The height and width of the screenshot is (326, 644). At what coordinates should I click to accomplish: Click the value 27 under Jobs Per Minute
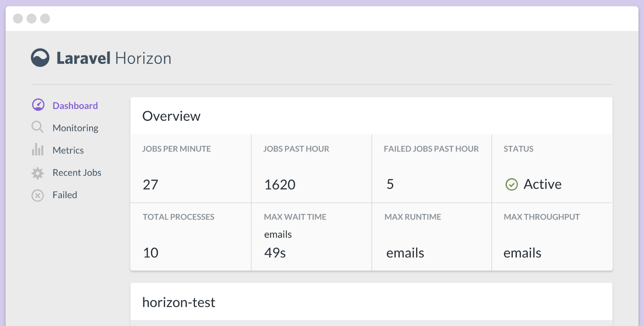point(151,185)
